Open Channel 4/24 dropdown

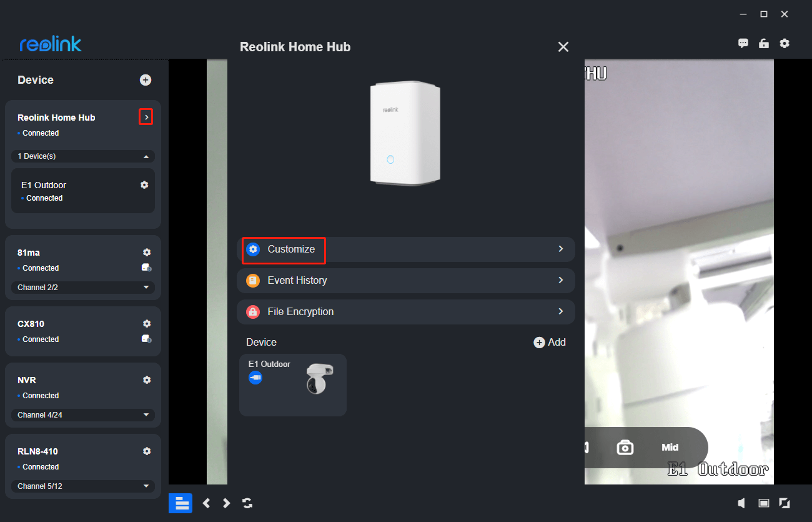pos(83,415)
